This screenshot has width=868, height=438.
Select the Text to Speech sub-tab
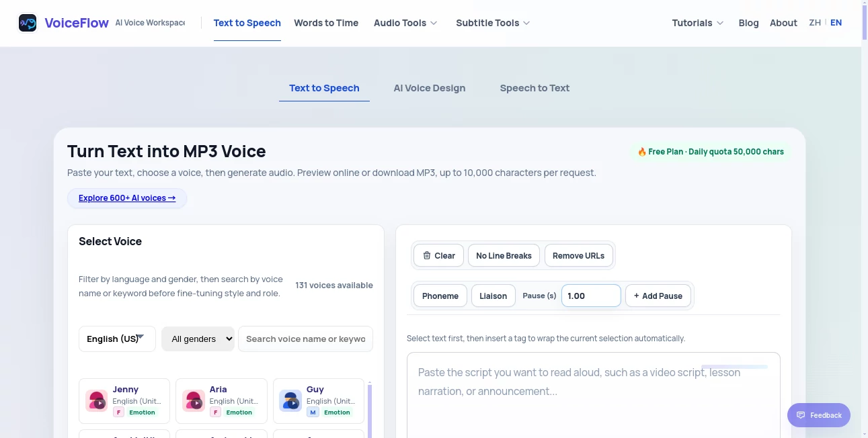pyautogui.click(x=324, y=88)
